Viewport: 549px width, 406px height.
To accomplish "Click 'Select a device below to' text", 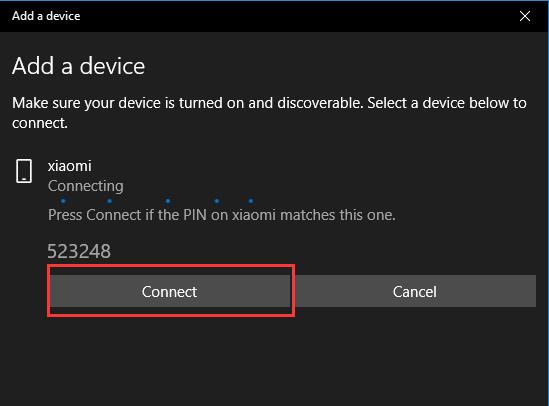I will coord(447,103).
